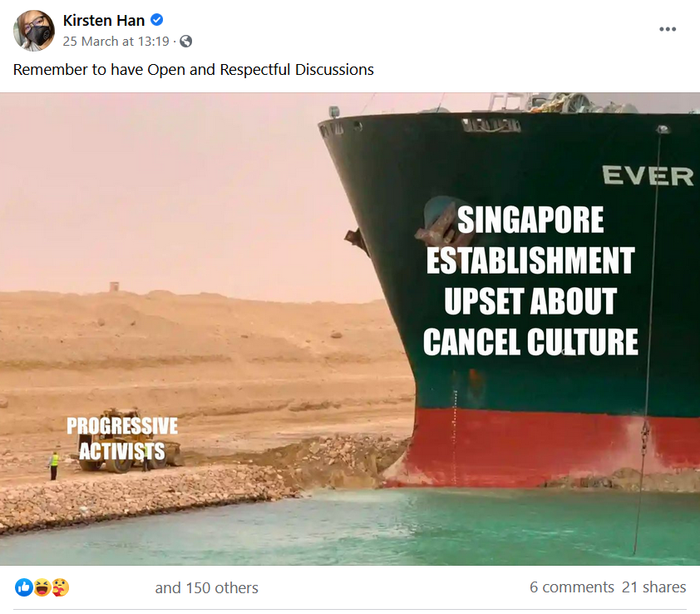700x614 pixels.
Task: Click the post text about Respectful Discussions
Action: pyautogui.click(x=194, y=70)
